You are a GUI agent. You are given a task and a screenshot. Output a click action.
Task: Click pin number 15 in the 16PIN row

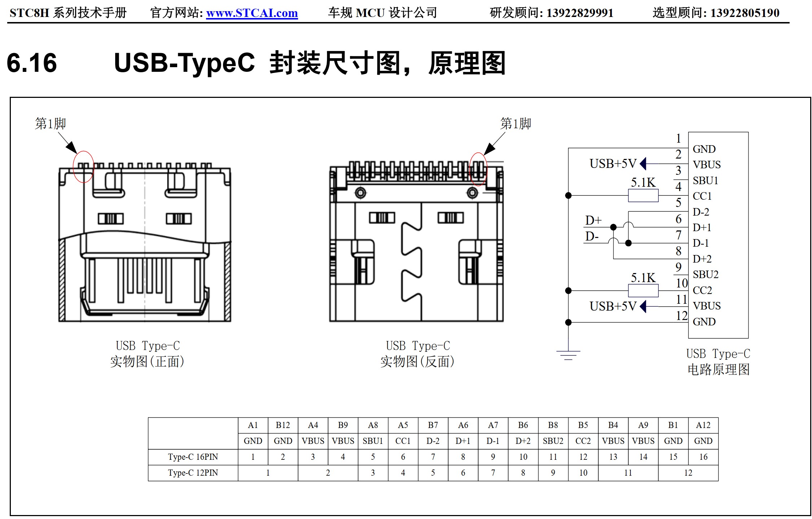673,457
